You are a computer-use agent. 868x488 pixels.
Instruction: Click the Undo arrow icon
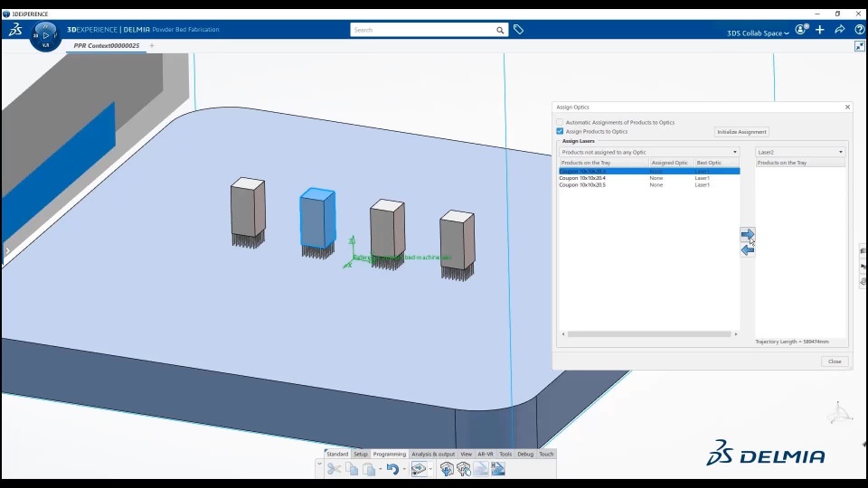(391, 469)
